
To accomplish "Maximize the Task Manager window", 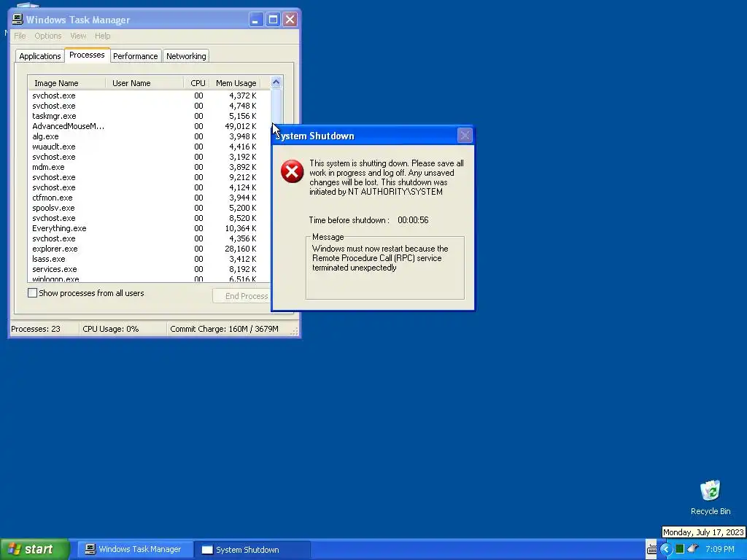I will pyautogui.click(x=273, y=20).
